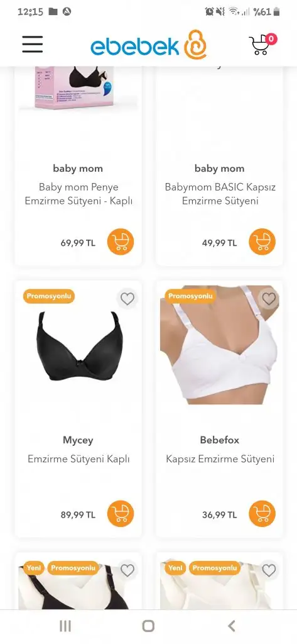The width and height of the screenshot is (297, 644).
Task: Tap Promosyonlu badge on Bebefox product
Action: (190, 296)
